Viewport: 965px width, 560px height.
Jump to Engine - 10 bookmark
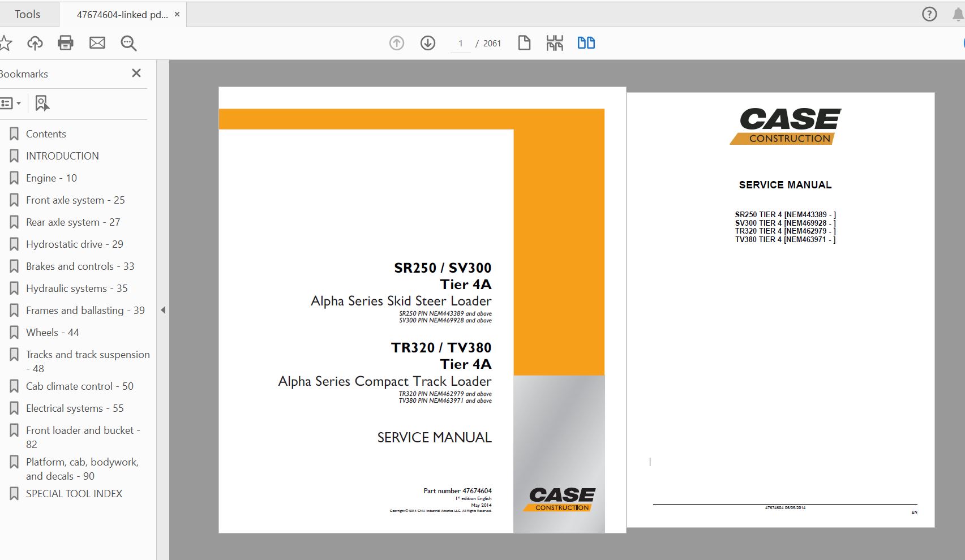(x=52, y=178)
